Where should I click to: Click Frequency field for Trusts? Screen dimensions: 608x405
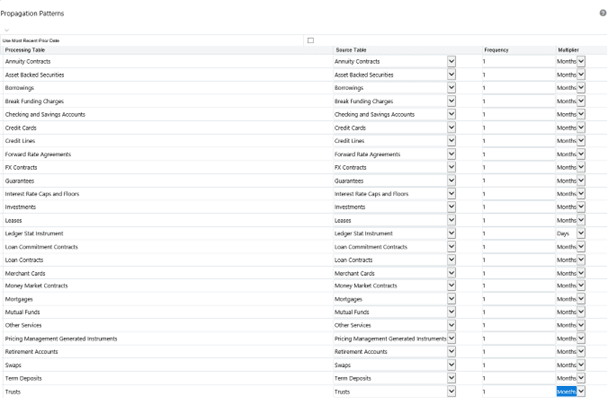tap(519, 391)
